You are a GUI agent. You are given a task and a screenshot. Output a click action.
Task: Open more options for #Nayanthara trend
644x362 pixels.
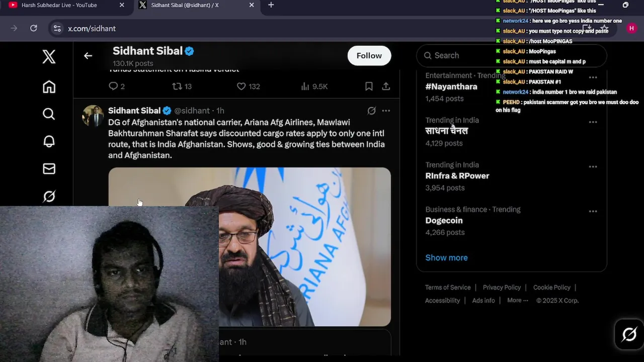593,77
